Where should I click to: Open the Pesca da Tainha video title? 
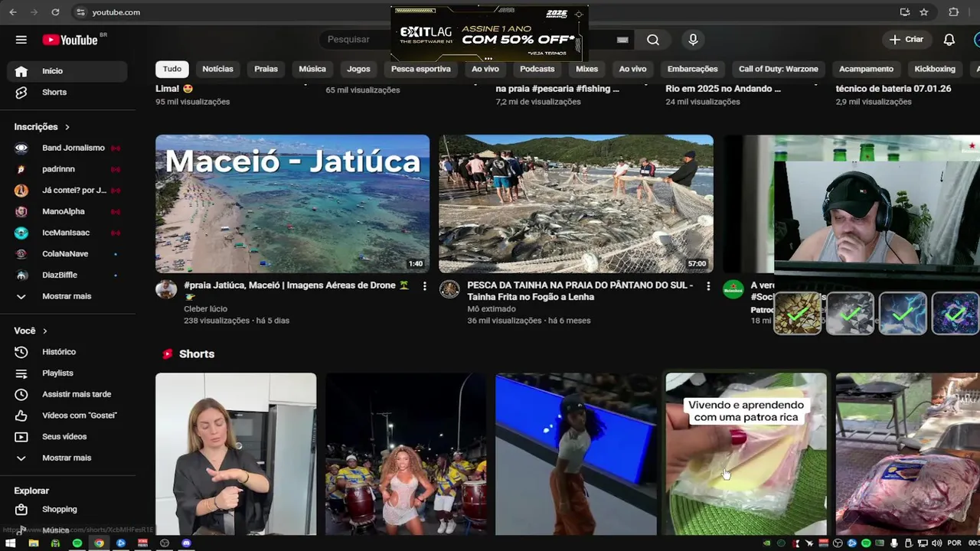pyautogui.click(x=580, y=291)
